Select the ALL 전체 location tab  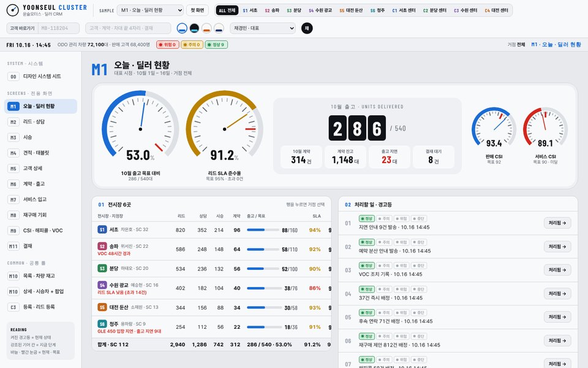(x=227, y=10)
